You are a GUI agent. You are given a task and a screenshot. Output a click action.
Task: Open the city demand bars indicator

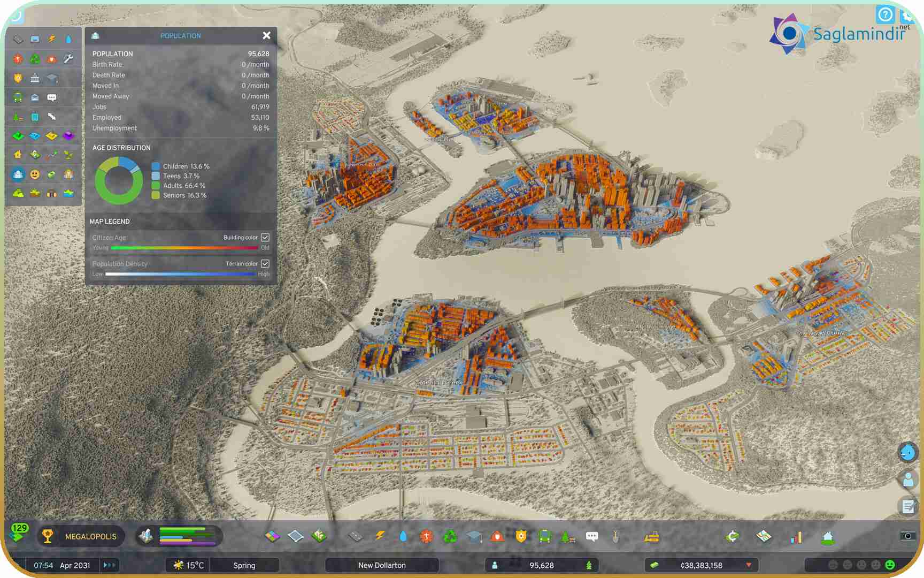coord(179,536)
